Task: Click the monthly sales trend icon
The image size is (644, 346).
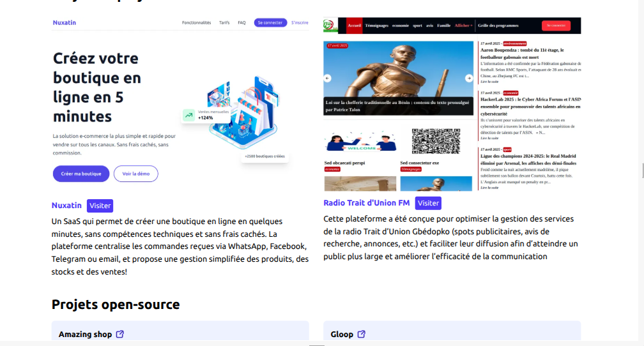Action: point(189,116)
